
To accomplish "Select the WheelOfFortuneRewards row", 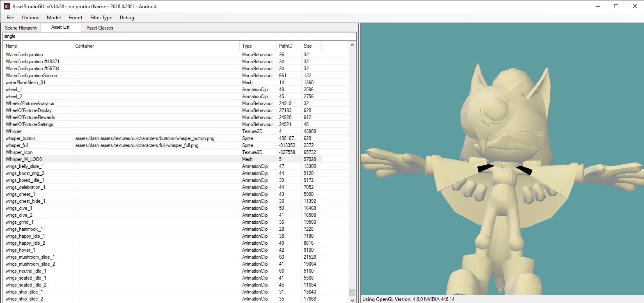I will (176, 117).
